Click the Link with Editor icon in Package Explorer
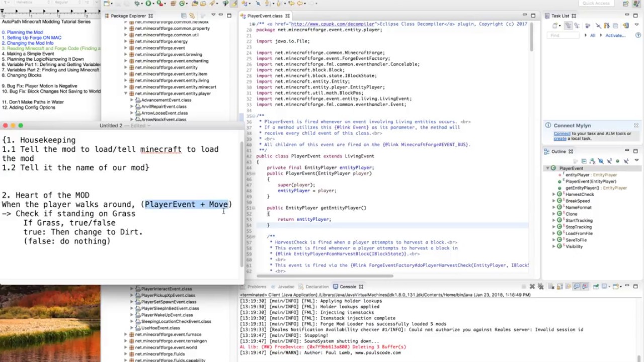The width and height of the screenshot is (644, 362). coord(192,16)
